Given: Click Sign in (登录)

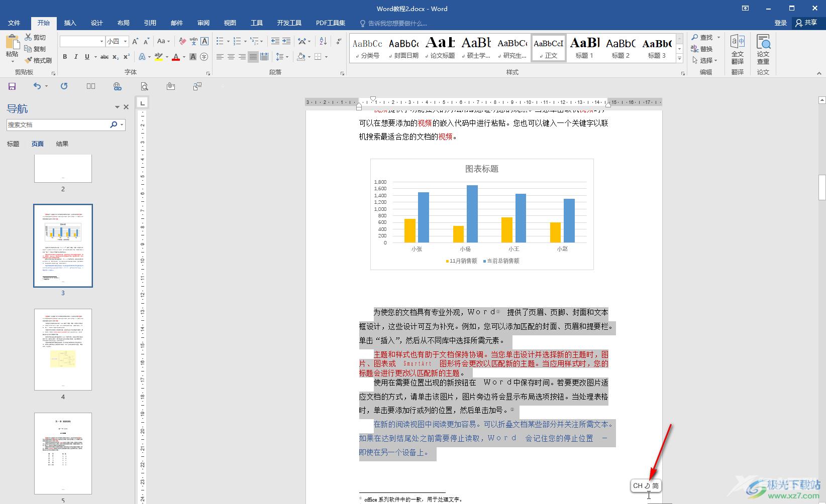Looking at the screenshot, I should 781,23.
